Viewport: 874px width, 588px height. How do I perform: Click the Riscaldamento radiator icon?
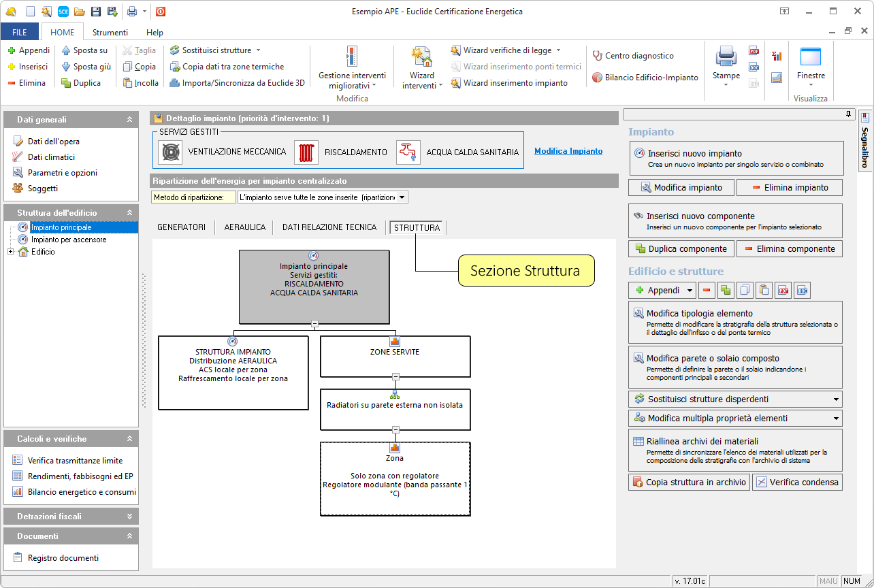pyautogui.click(x=306, y=152)
